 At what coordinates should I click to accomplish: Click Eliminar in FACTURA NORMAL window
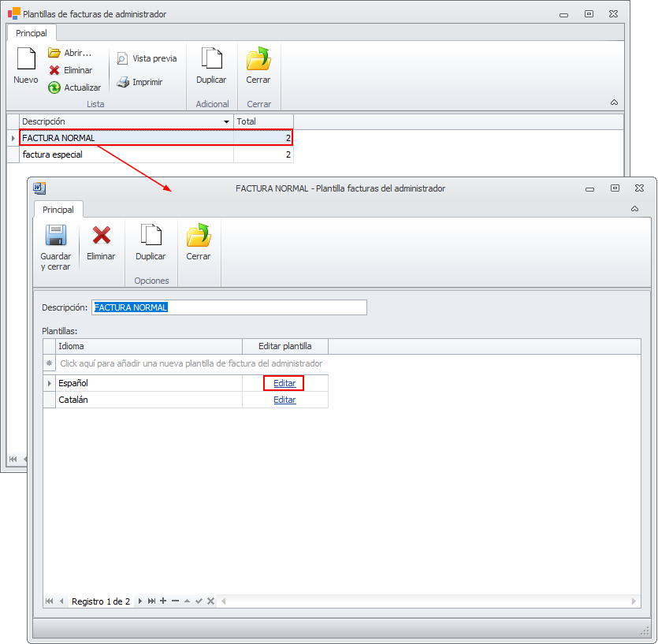[101, 242]
